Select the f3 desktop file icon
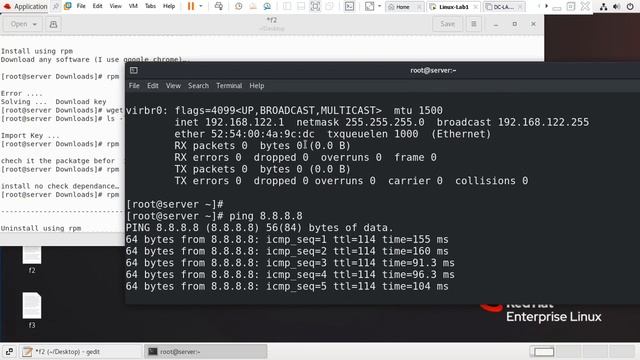The width and height of the screenshot is (640, 360). 32,310
